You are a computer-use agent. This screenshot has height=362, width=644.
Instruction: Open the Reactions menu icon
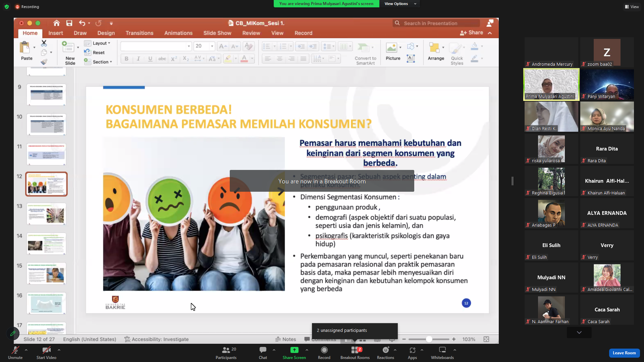point(386,350)
